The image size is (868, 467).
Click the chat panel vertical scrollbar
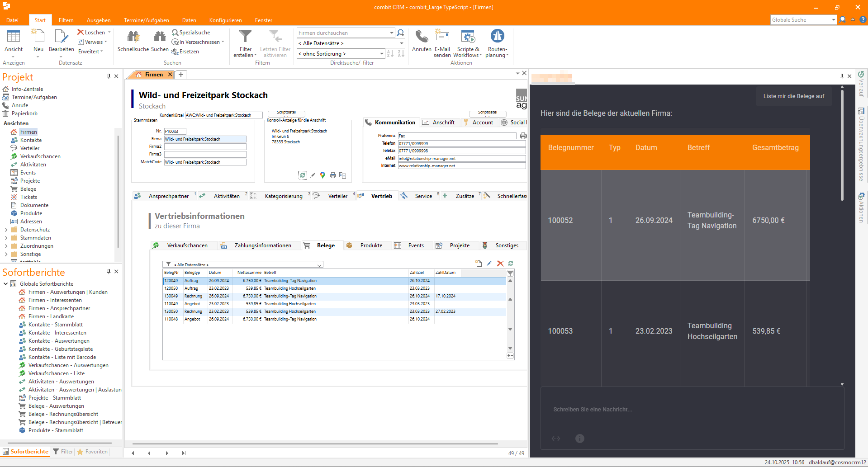[x=842, y=145]
